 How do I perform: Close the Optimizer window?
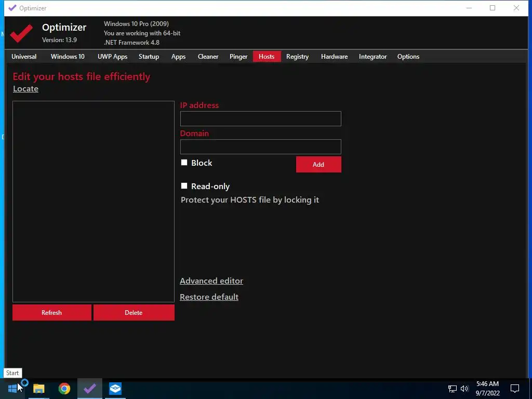click(x=516, y=8)
